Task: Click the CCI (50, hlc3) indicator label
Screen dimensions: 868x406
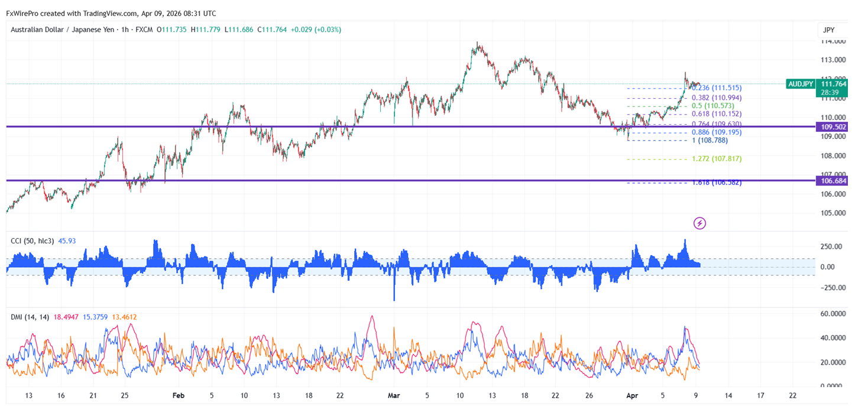Action: [x=33, y=241]
